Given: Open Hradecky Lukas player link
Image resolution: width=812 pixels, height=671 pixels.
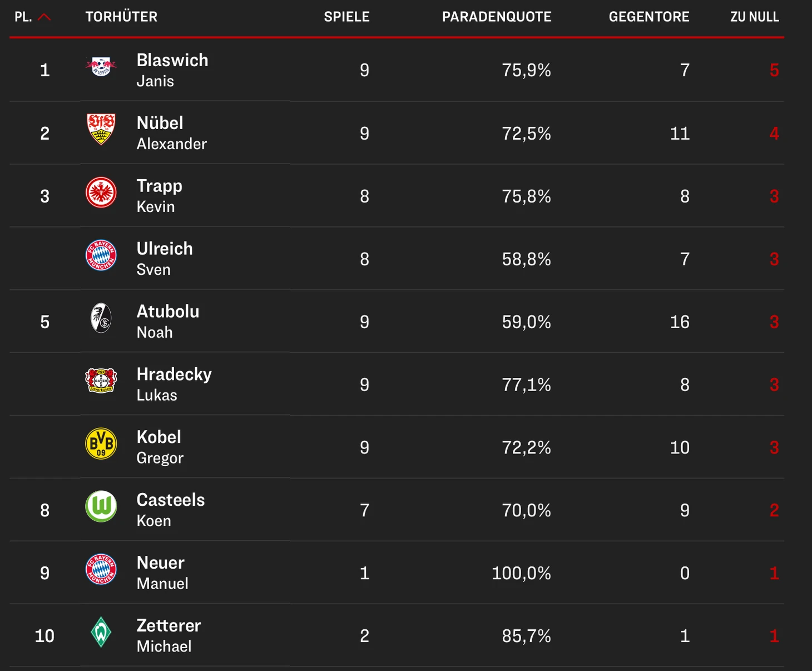Looking at the screenshot, I should [174, 384].
